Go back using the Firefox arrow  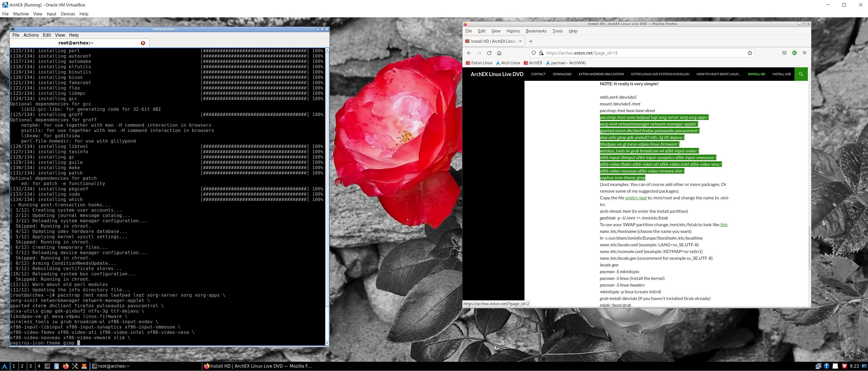pyautogui.click(x=469, y=53)
